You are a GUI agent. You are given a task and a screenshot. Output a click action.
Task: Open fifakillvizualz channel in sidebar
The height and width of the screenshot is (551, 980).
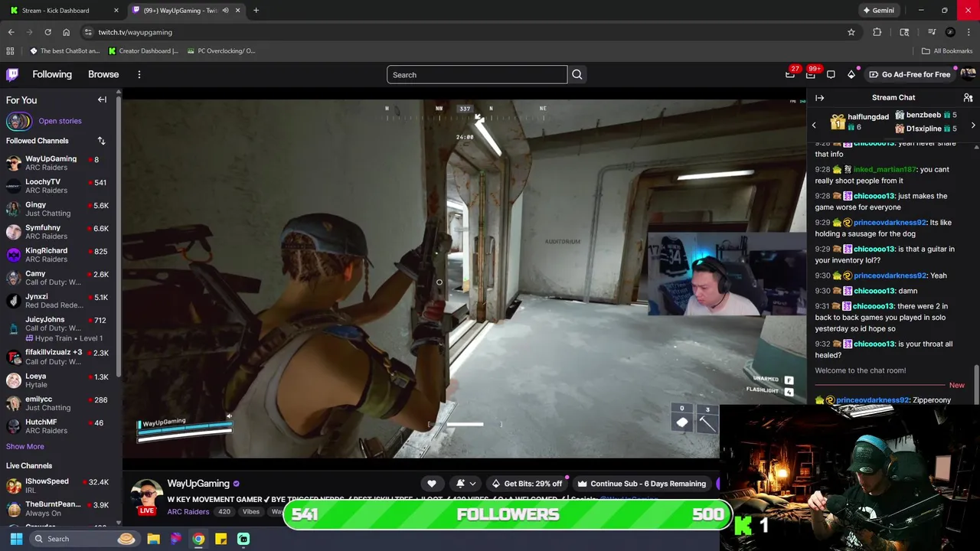click(57, 357)
